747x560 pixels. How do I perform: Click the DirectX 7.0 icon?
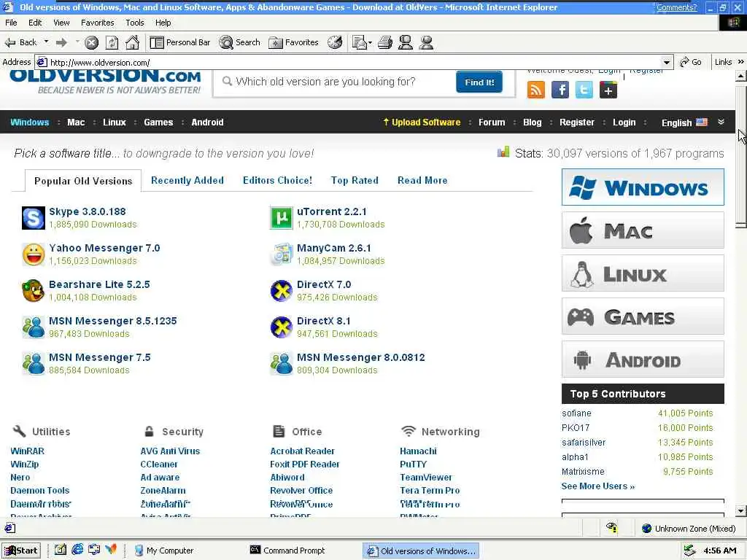pyautogui.click(x=281, y=291)
